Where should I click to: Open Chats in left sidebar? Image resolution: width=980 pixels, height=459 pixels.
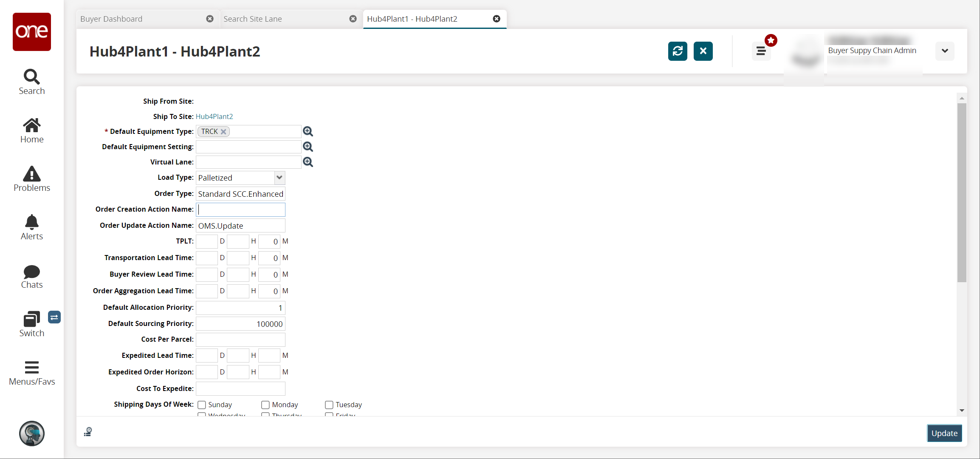point(32,276)
